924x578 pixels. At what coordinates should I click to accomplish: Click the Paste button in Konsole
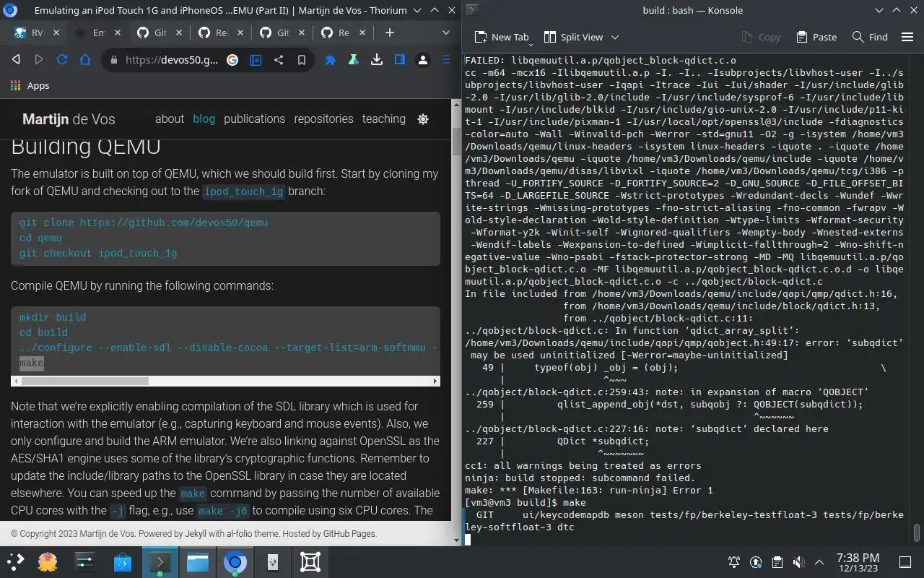click(x=816, y=37)
